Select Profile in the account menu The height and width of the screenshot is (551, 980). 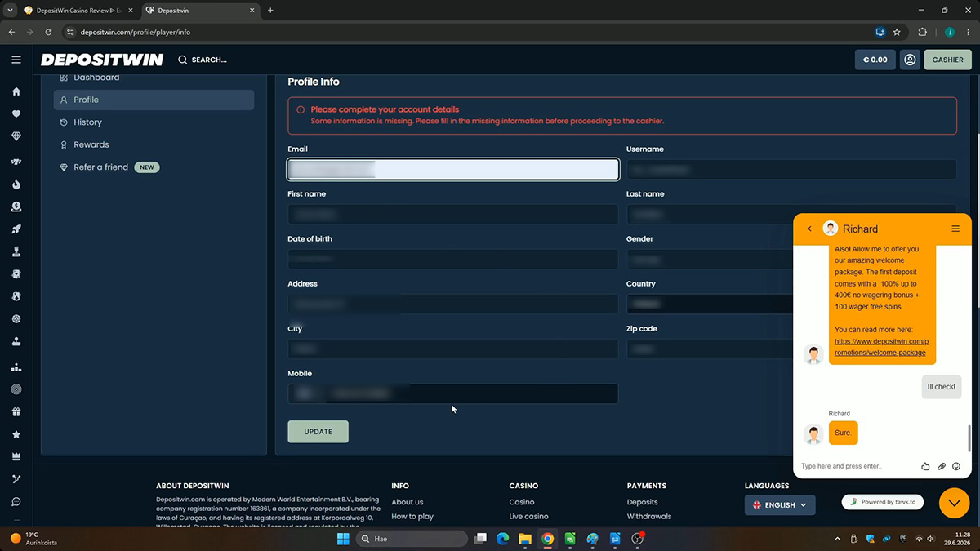(154, 100)
